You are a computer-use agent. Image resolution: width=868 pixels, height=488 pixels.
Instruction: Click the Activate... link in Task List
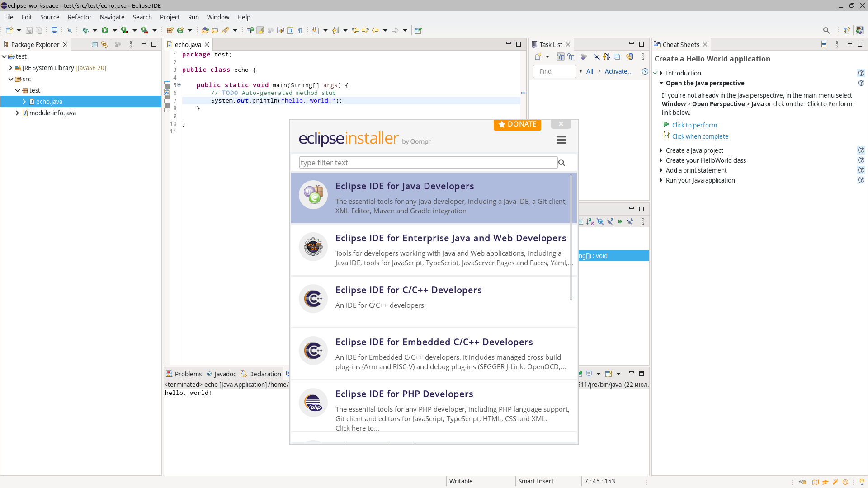point(618,71)
